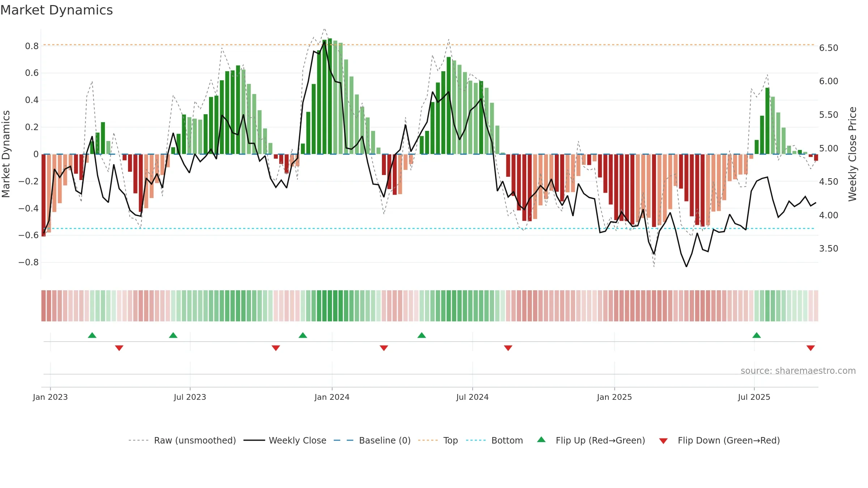Click the 3.50 right axis price label
The image size is (868, 488).
(829, 248)
